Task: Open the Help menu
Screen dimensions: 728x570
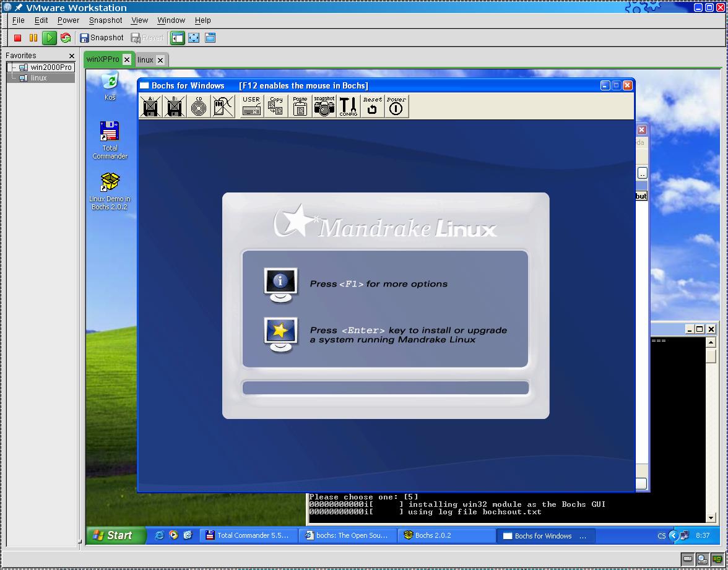Action: coord(202,20)
